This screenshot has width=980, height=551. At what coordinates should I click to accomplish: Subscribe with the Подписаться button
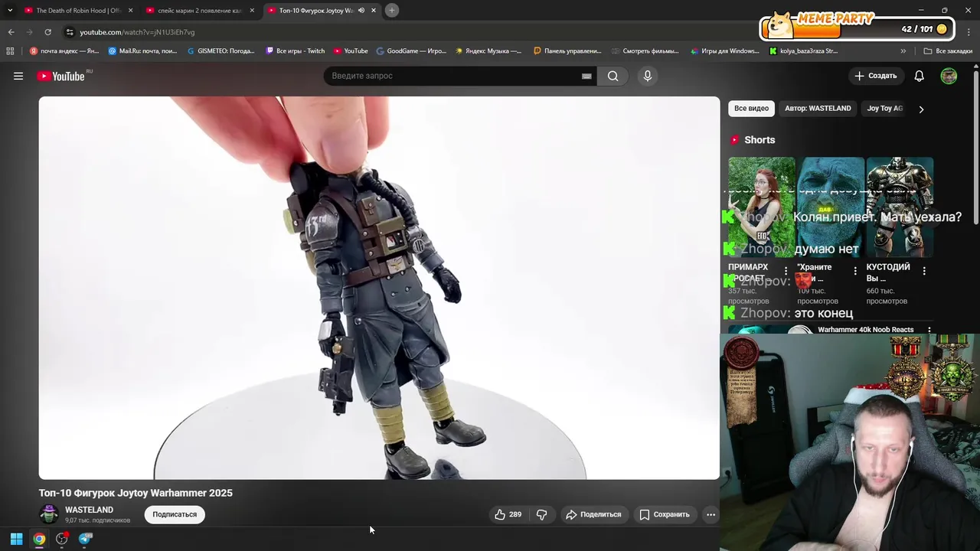pos(175,514)
